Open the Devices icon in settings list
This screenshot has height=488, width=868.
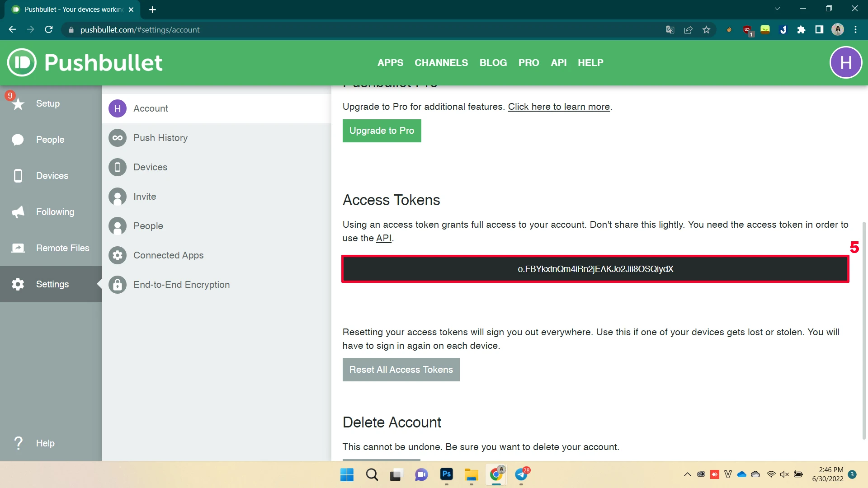pos(118,167)
